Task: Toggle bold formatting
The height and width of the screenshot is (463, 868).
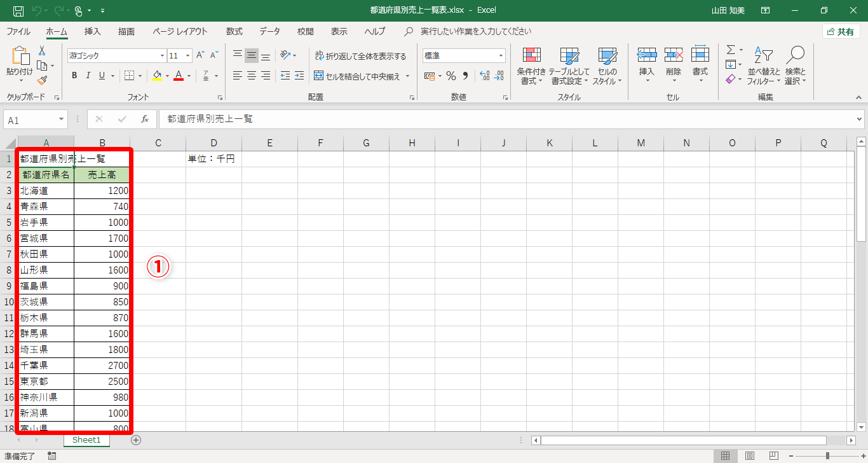Action: tap(74, 76)
